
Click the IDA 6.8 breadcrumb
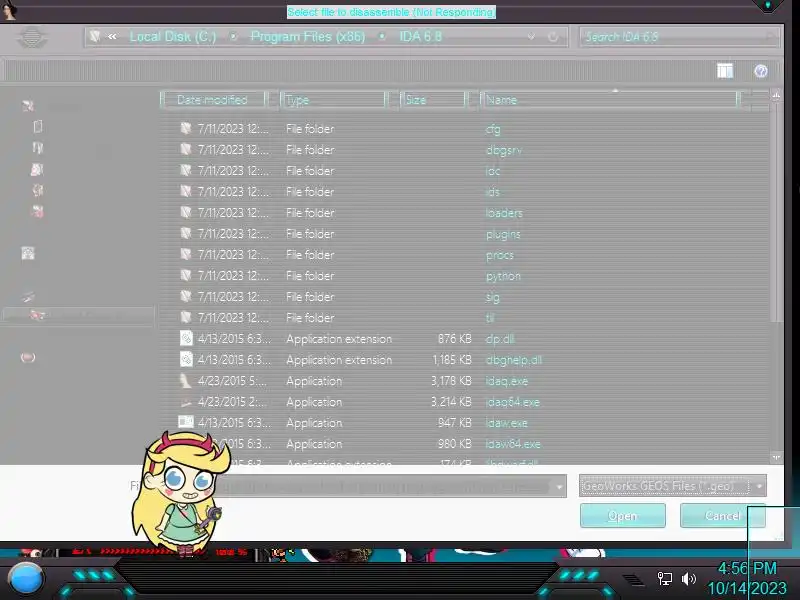coord(420,37)
